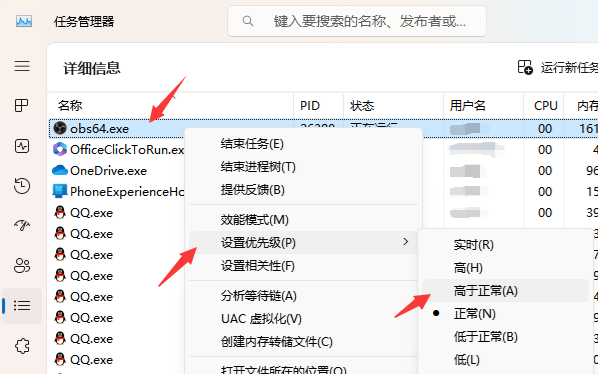Select the obs64.exe process row name
This screenshot has width=598, height=374.
100,129
